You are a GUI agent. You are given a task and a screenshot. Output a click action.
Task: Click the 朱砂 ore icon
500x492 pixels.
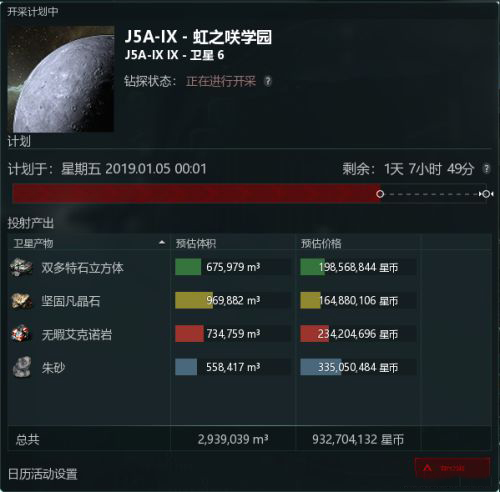tap(22, 367)
